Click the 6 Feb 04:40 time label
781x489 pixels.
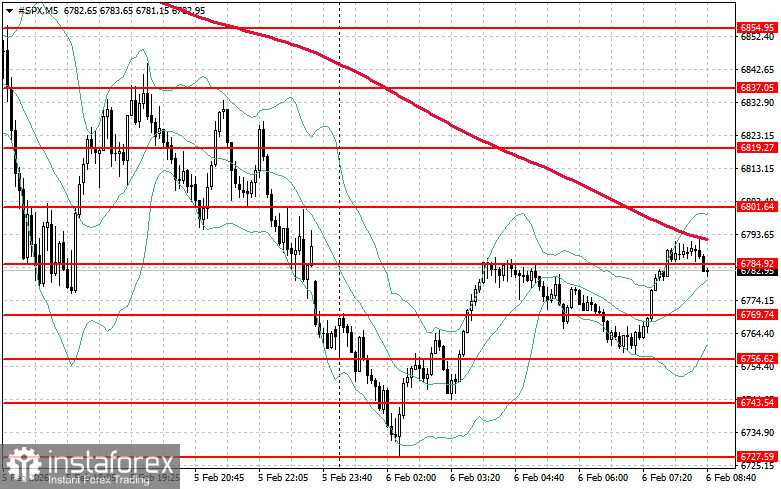tap(539, 478)
